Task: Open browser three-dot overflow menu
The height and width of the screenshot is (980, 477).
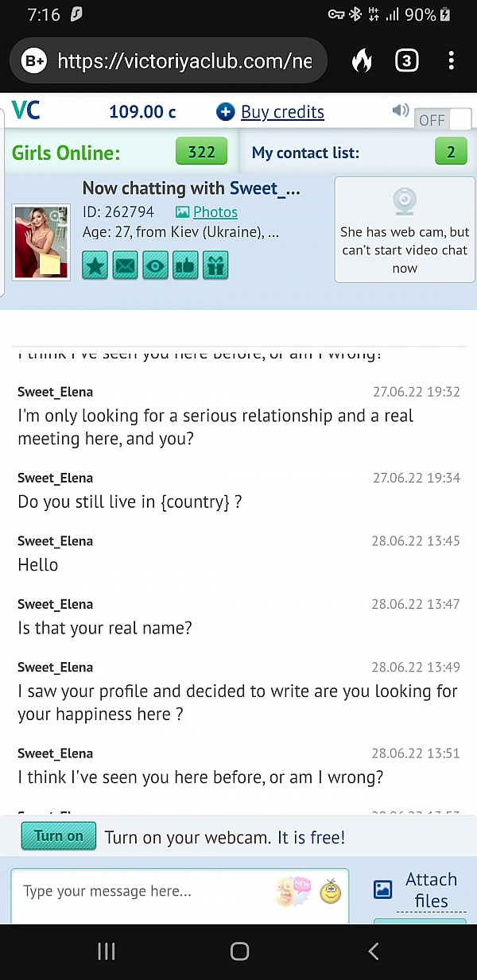Action: click(451, 60)
